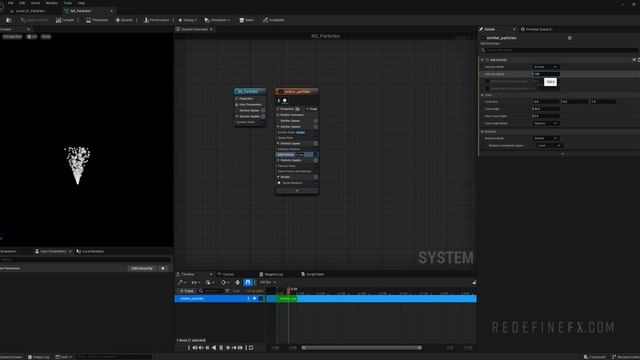The height and width of the screenshot is (360, 640).
Task: Click the Edit Hierarchy button
Action: (x=142, y=268)
